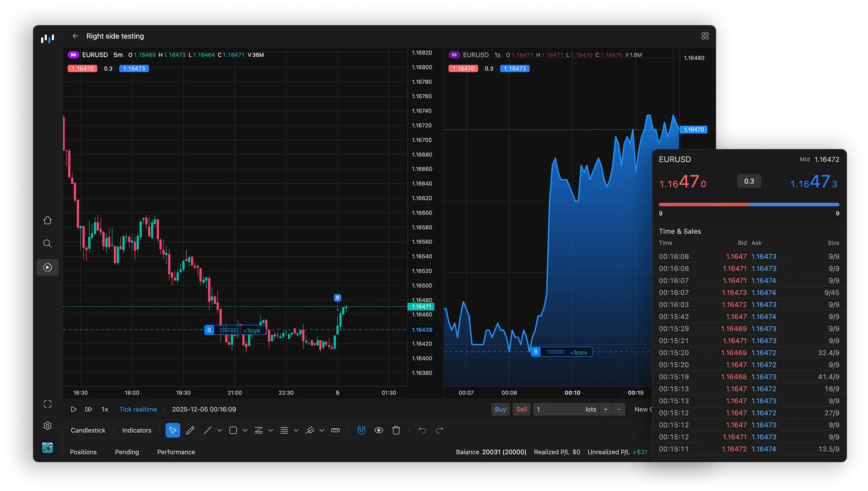The height and width of the screenshot is (491, 868).
Task: Switch to the Positions tab
Action: (x=83, y=452)
